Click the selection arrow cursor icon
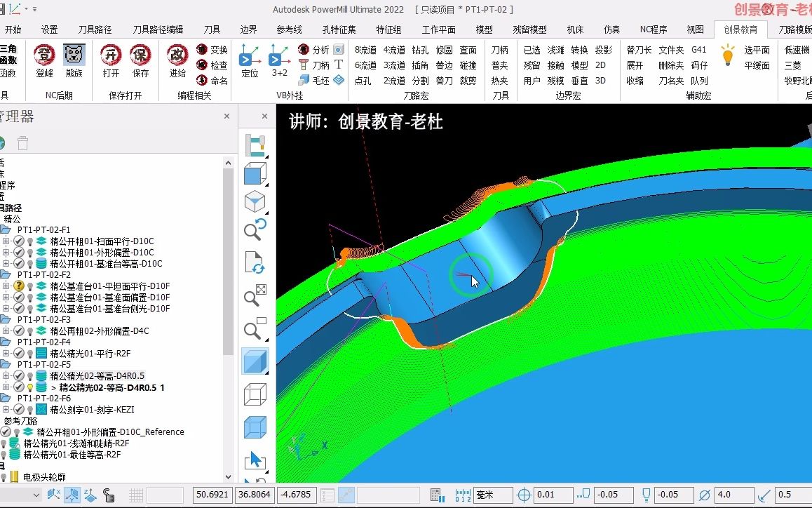Screen dimensions: 812x508 point(255,460)
